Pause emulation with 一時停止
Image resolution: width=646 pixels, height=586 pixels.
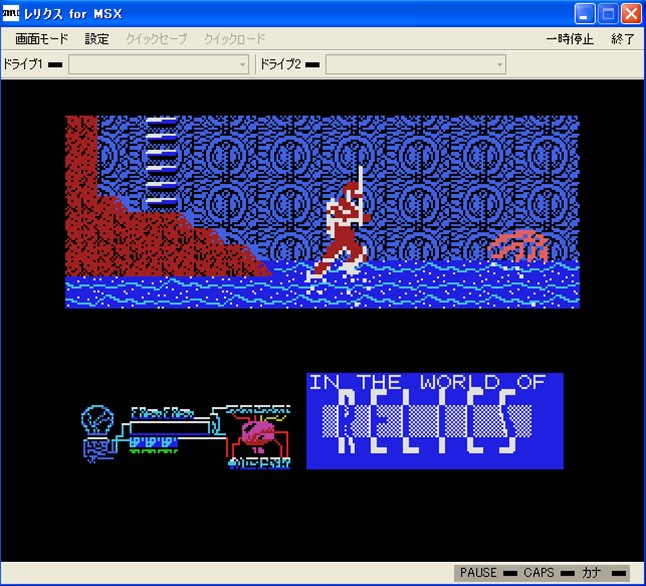[x=570, y=39]
